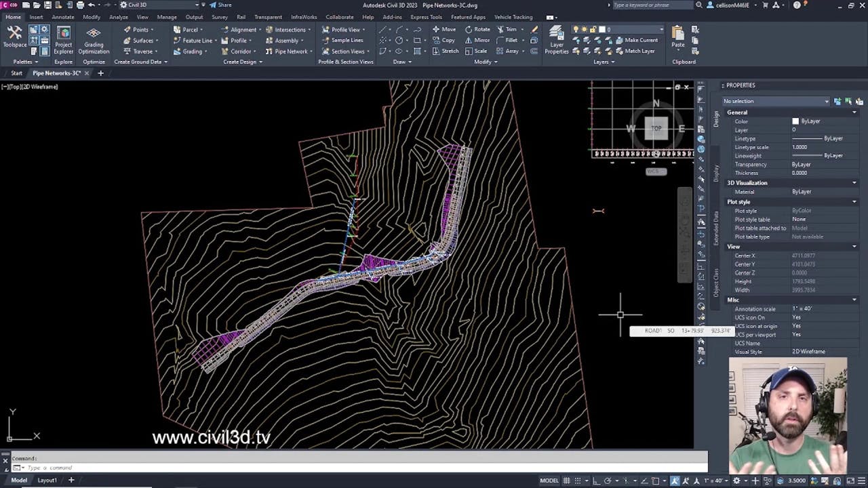Switch to the Layout1 tab
868x488 pixels.
click(47, 480)
